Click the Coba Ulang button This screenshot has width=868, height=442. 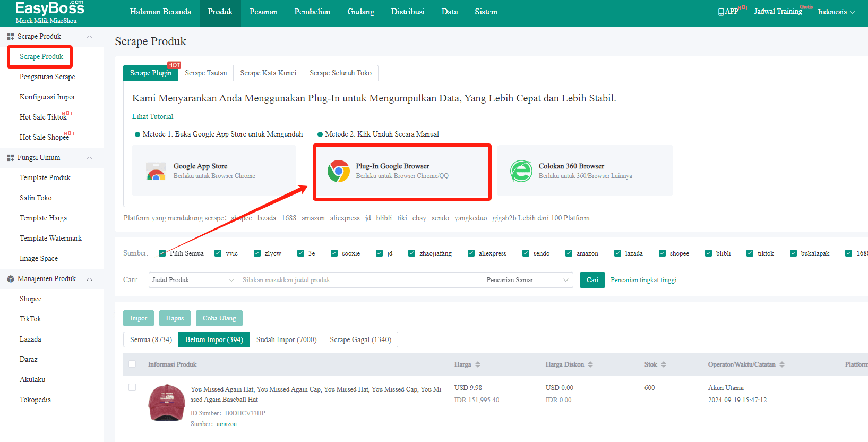(x=219, y=318)
